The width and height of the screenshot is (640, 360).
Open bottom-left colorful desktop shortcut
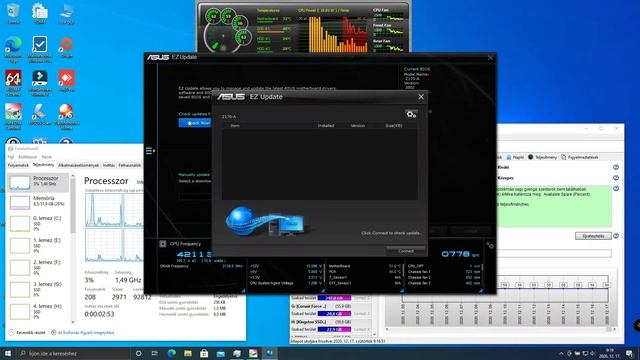(13, 116)
